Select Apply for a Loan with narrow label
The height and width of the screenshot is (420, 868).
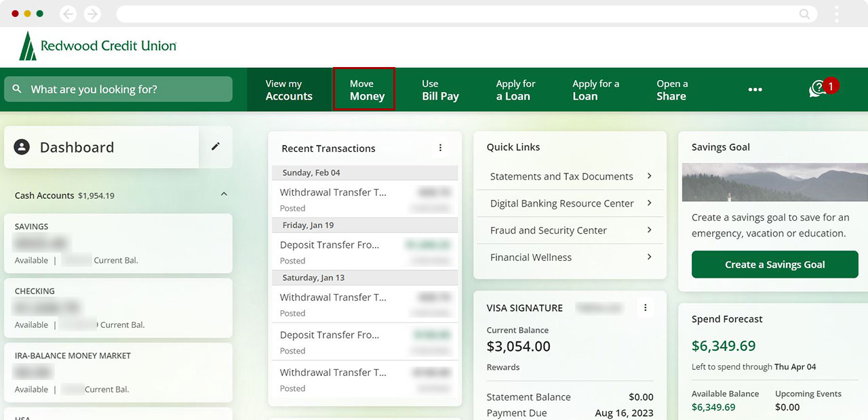[x=515, y=89]
